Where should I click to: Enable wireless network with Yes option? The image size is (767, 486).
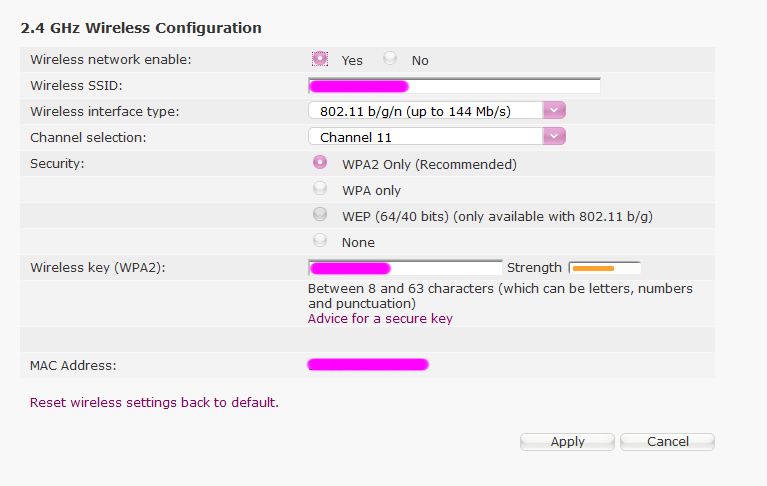coord(320,59)
